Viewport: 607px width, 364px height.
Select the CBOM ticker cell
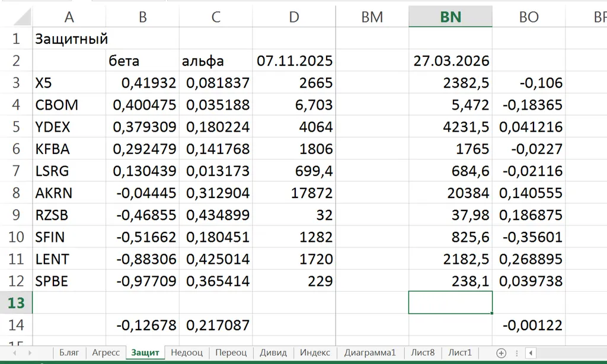[x=69, y=104]
